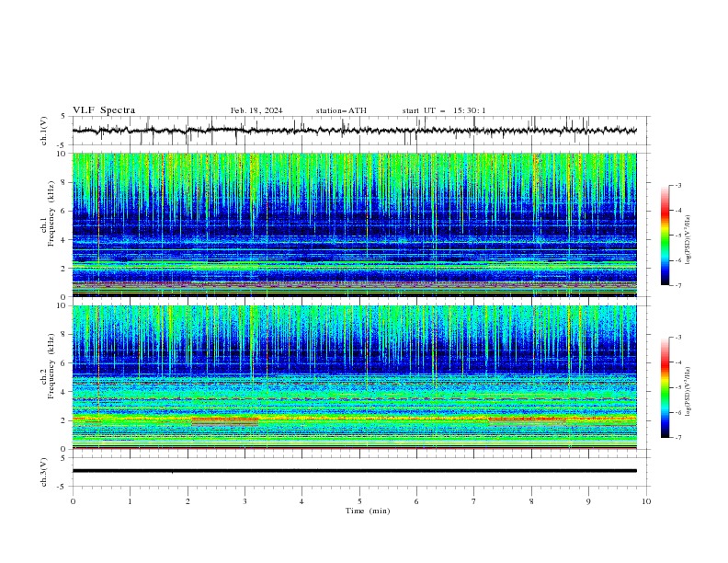
Task: Click the "-7" label on ch.2 color bar
Action: [x=677, y=438]
